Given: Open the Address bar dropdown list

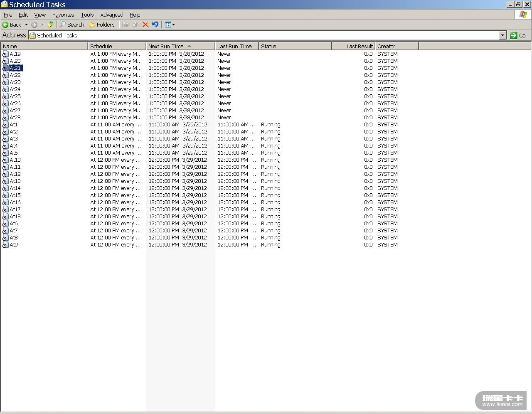Looking at the screenshot, I should point(503,35).
